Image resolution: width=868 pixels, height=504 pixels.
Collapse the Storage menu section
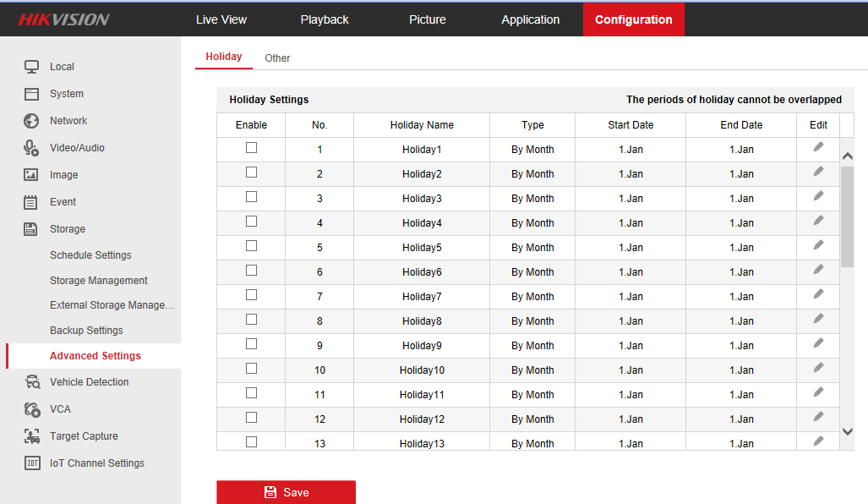click(67, 229)
